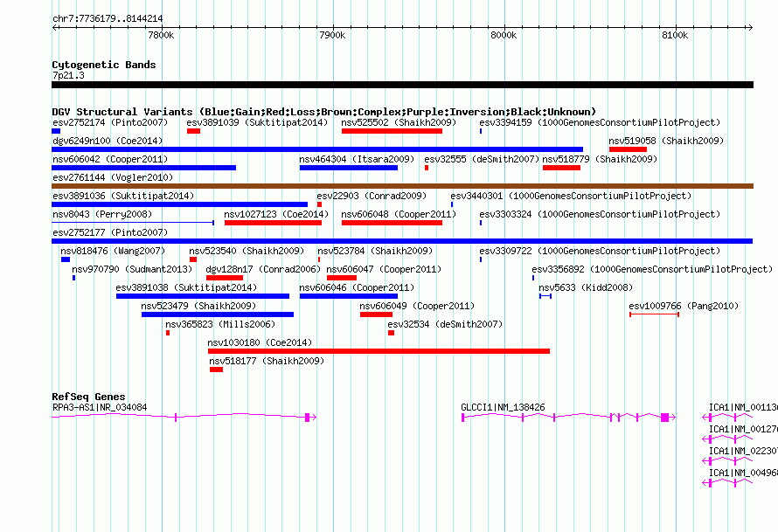The height and width of the screenshot is (532, 778).
Task: Select the black 7p21.3 cytogenetic band bar
Action: point(402,86)
